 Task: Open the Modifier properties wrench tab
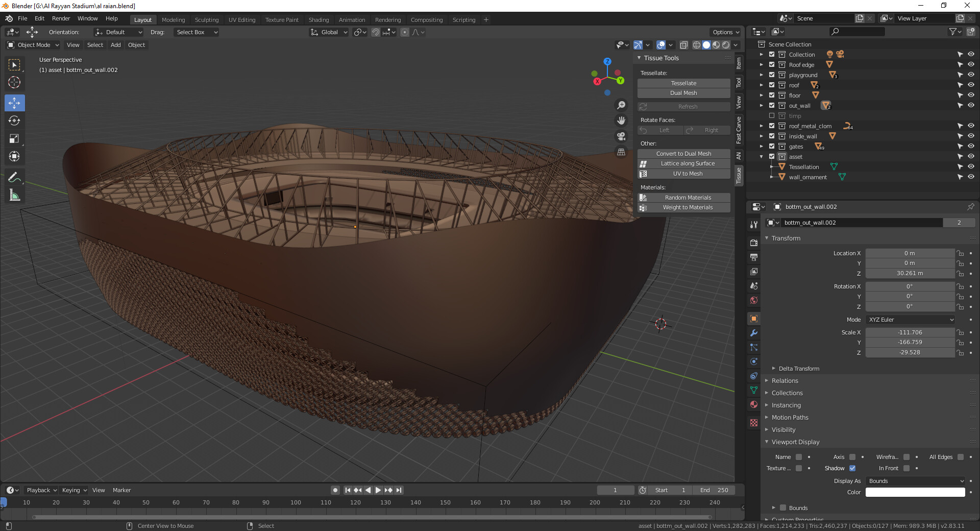754,333
